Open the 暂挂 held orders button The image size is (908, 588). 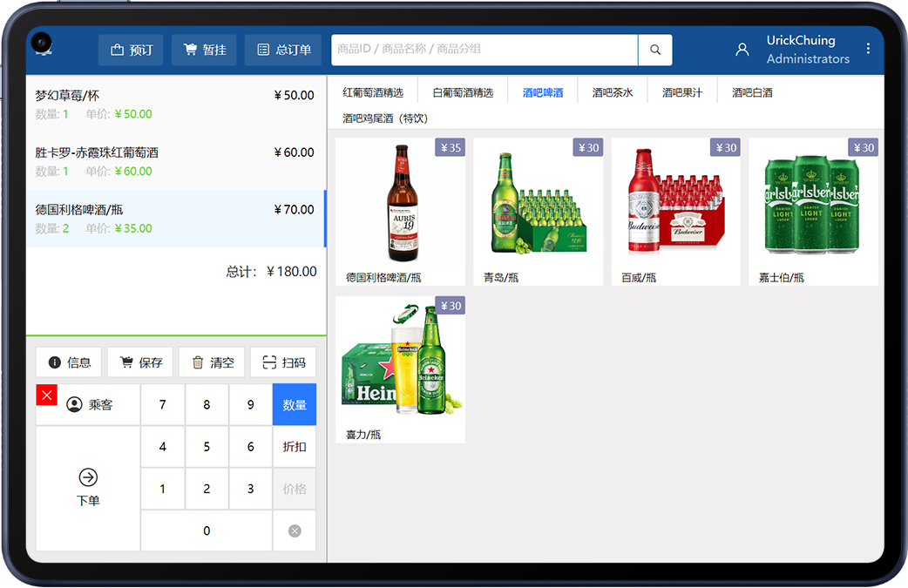pyautogui.click(x=205, y=51)
